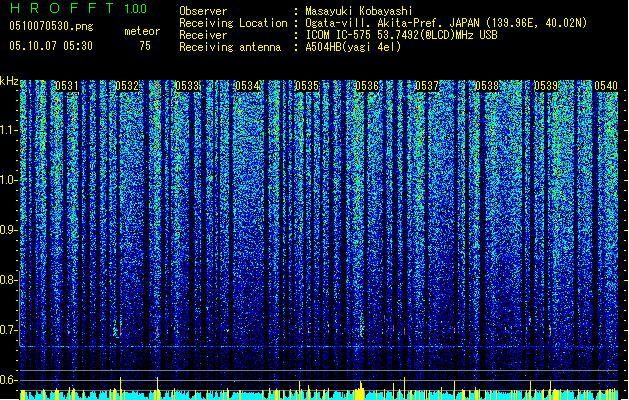The image size is (629, 400).
Task: Click the 0.7 kHz axis label
Action: 8,330
